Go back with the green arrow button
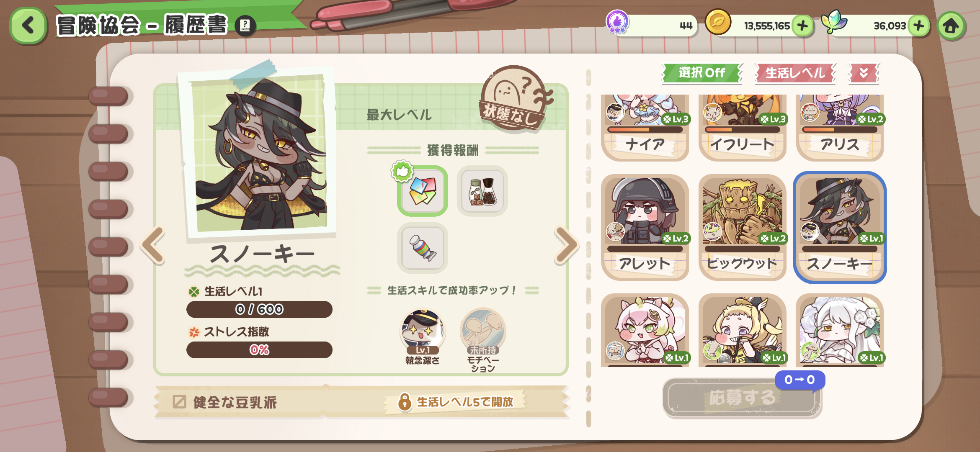 [28, 26]
